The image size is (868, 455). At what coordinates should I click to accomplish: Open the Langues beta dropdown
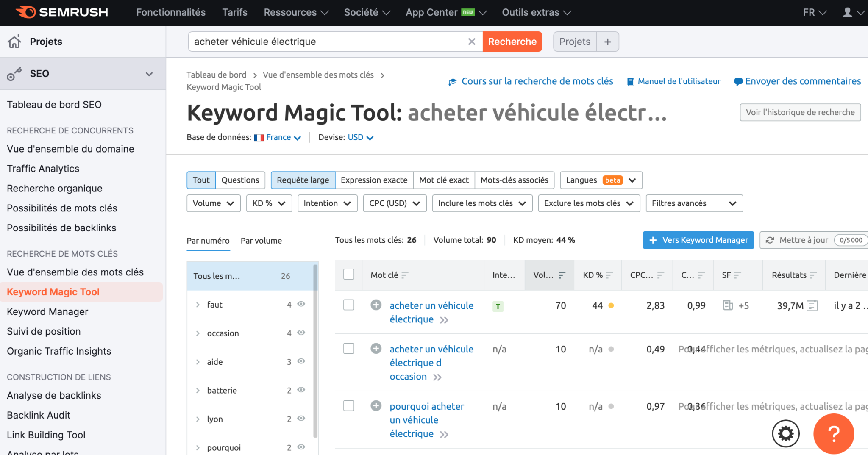tap(601, 180)
